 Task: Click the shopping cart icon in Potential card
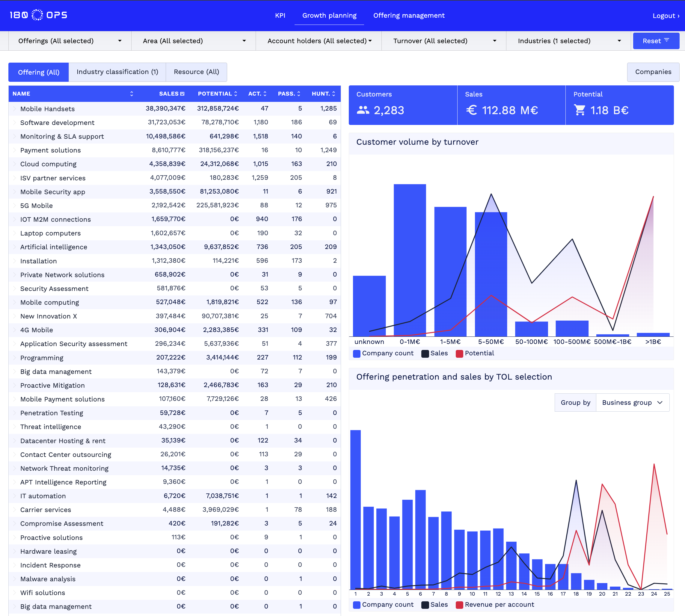click(580, 110)
